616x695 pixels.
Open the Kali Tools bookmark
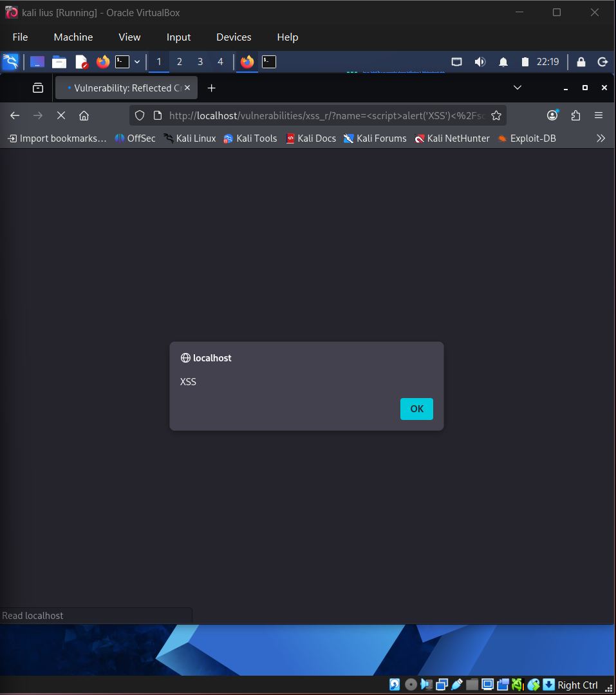[x=250, y=138]
